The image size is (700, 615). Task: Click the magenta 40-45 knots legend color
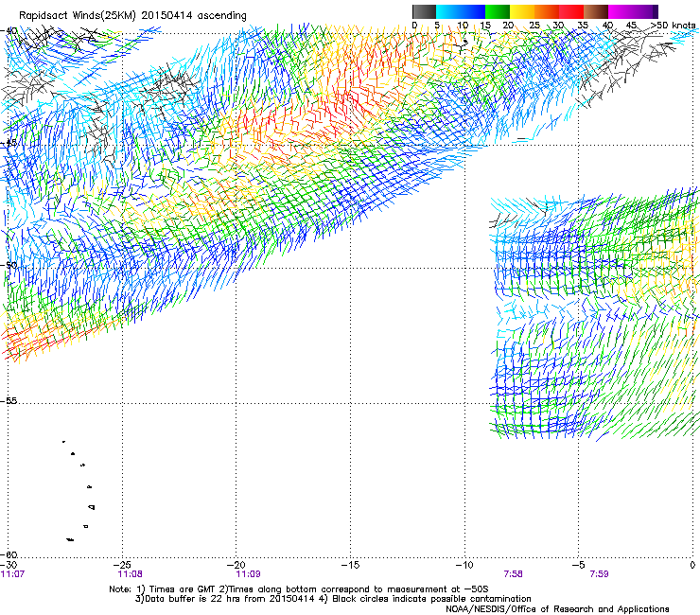[x=621, y=11]
